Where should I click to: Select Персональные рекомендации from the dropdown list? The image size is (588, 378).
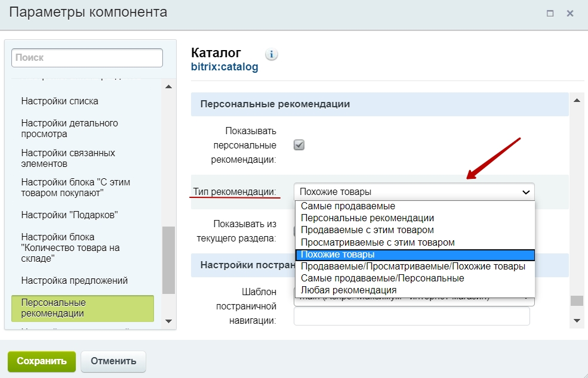tap(367, 218)
